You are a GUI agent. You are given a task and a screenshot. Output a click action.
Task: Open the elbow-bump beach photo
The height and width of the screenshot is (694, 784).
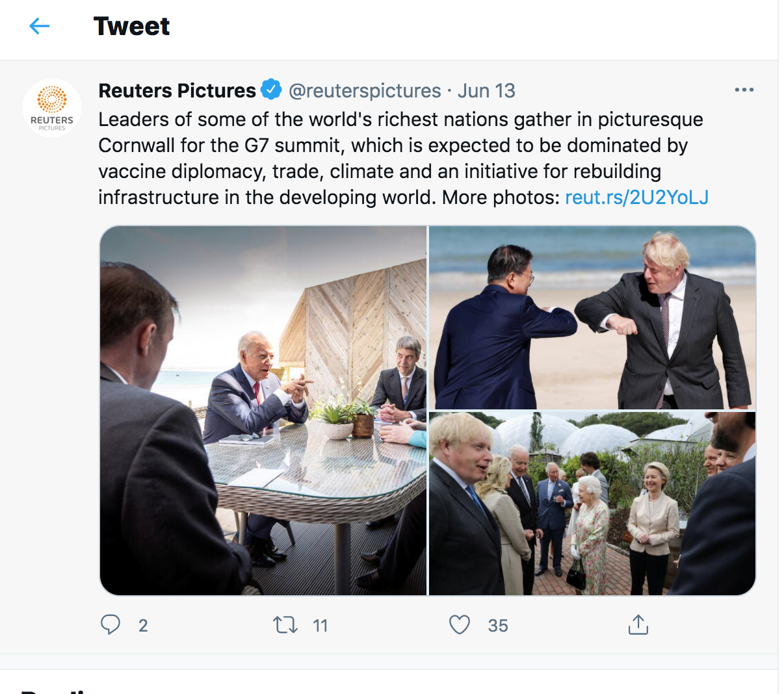coord(592,317)
